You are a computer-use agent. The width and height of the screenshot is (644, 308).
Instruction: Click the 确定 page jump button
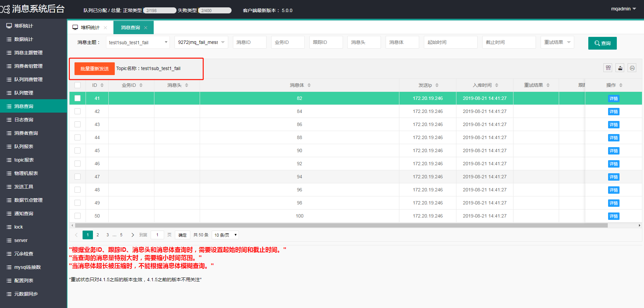[x=183, y=235]
